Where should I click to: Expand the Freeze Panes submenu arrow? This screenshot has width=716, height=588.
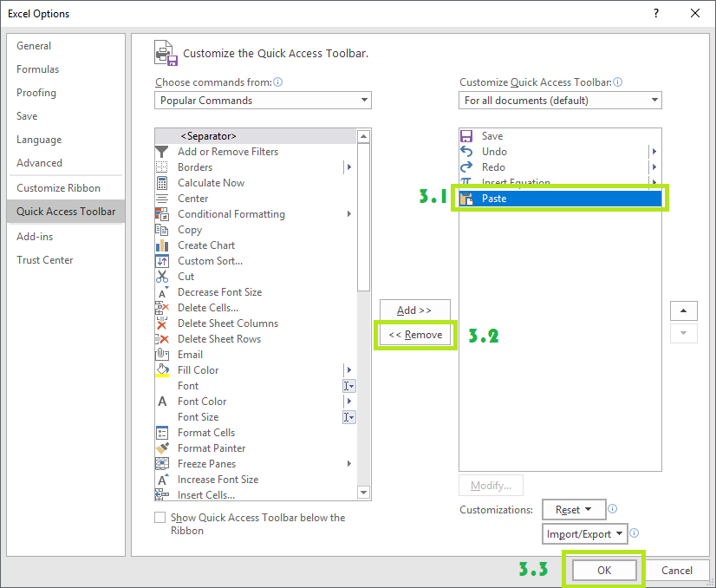click(x=349, y=464)
